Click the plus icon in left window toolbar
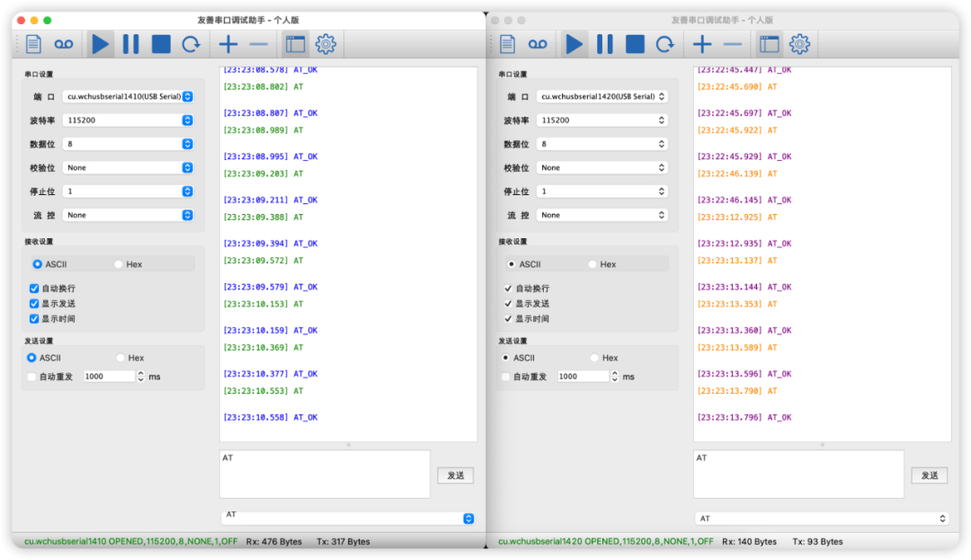Viewport: 971px width, 560px height. [228, 44]
